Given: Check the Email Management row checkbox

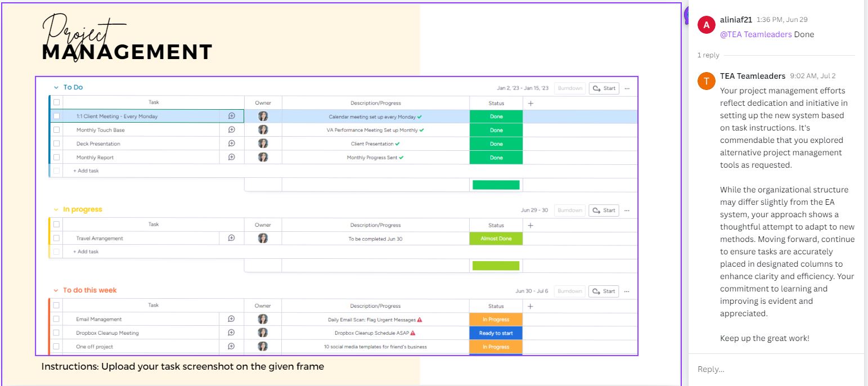Looking at the screenshot, I should click(56, 319).
